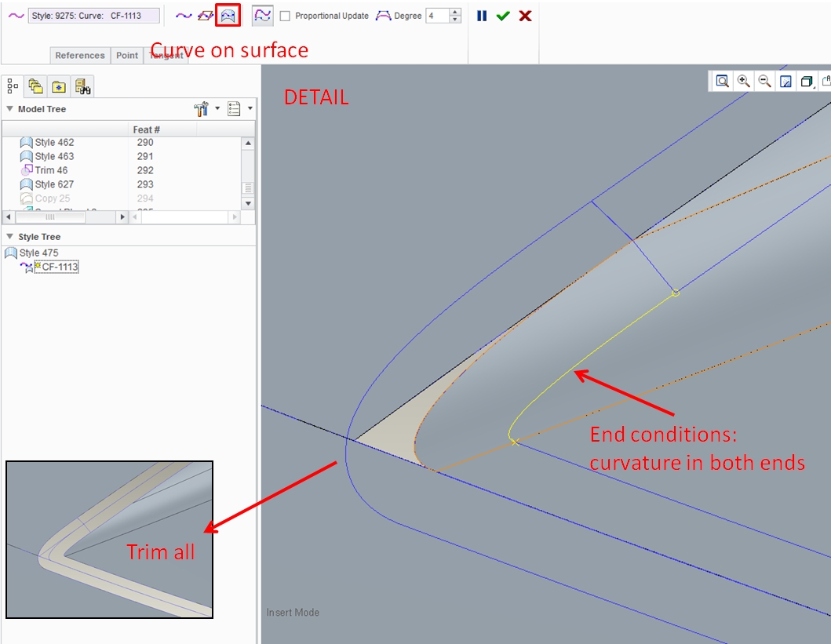This screenshot has height=644, width=831.
Task: Click the Trim 46 feature icon
Action: pos(27,170)
